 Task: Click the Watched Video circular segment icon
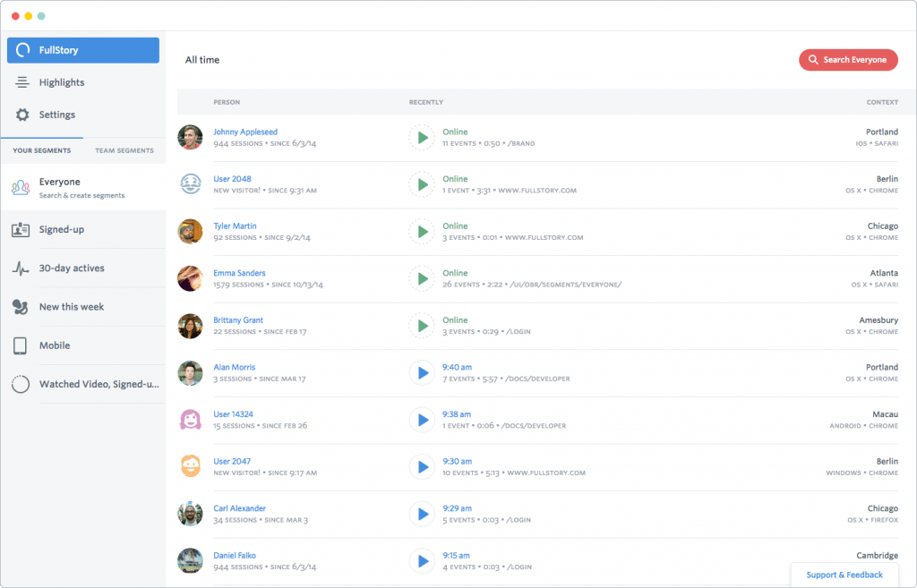click(20, 383)
